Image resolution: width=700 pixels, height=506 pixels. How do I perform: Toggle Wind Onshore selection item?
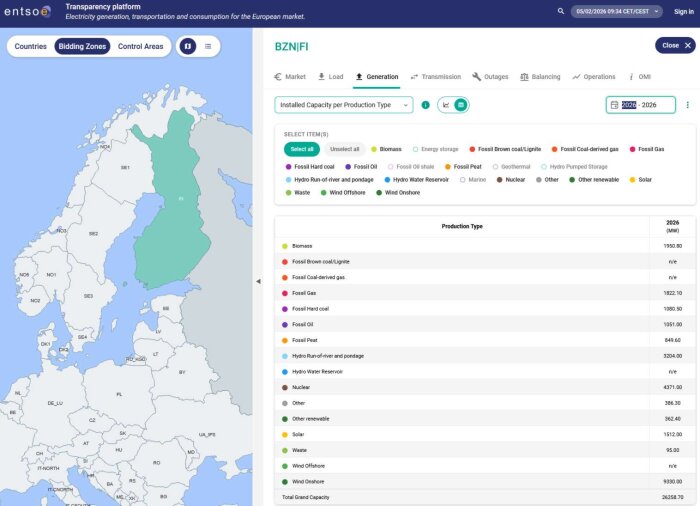398,192
